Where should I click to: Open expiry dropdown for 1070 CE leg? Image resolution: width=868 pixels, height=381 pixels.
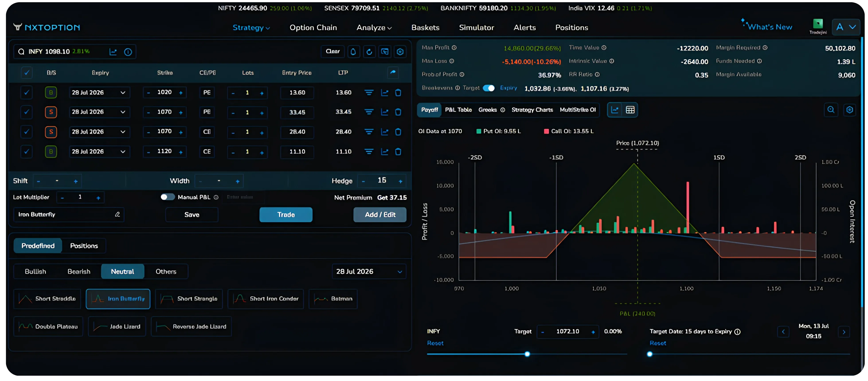[99, 132]
